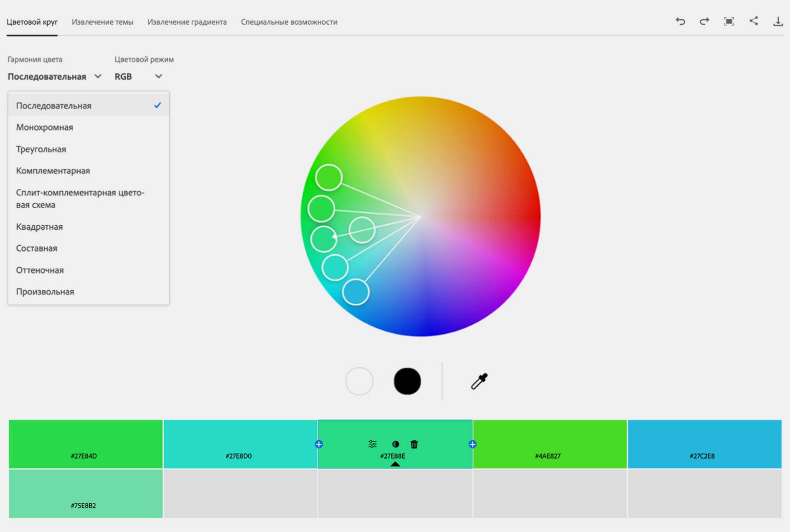Add color with left plus button

point(319,444)
